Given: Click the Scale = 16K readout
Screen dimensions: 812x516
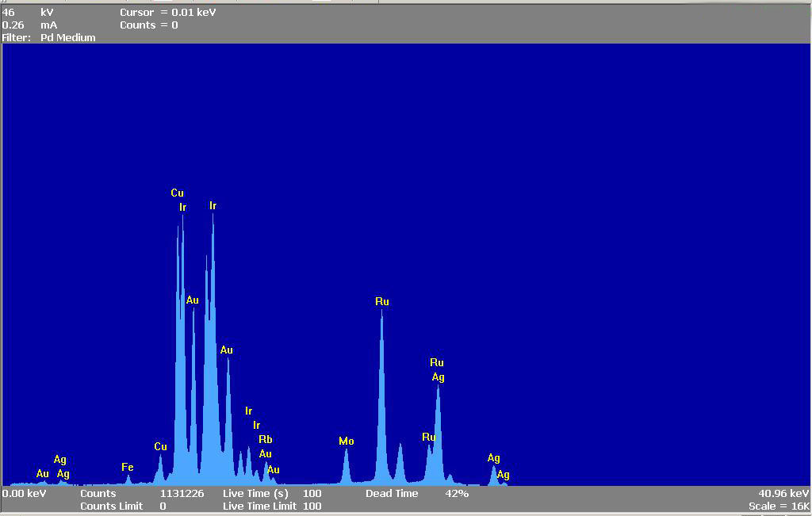Looking at the screenshot, I should click(778, 506).
